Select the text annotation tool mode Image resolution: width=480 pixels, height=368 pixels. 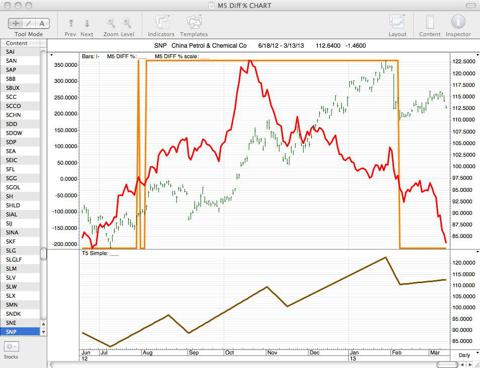coord(42,23)
